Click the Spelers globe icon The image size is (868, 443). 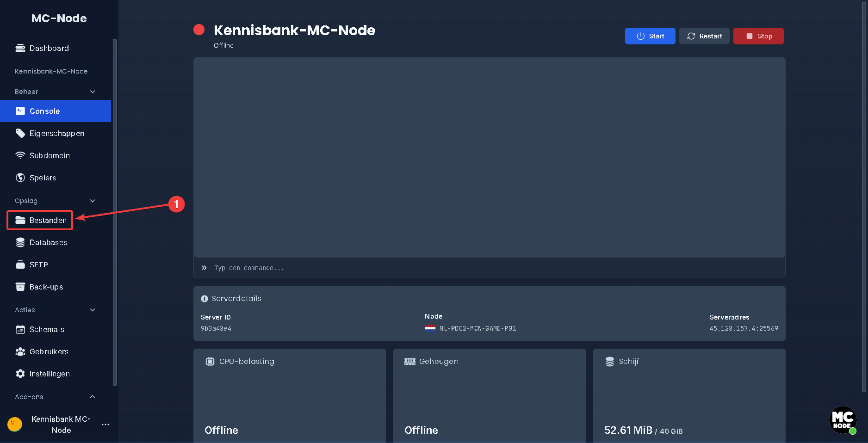(x=20, y=178)
